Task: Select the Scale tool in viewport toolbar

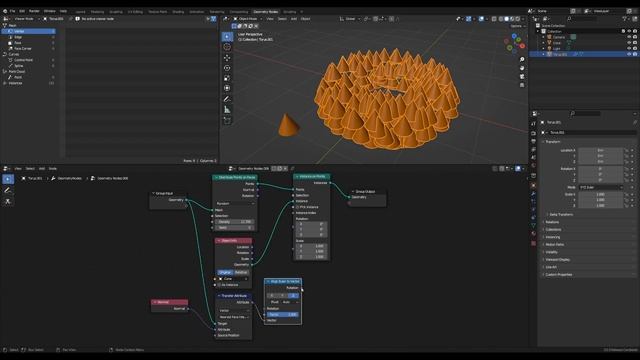Action: (227, 78)
